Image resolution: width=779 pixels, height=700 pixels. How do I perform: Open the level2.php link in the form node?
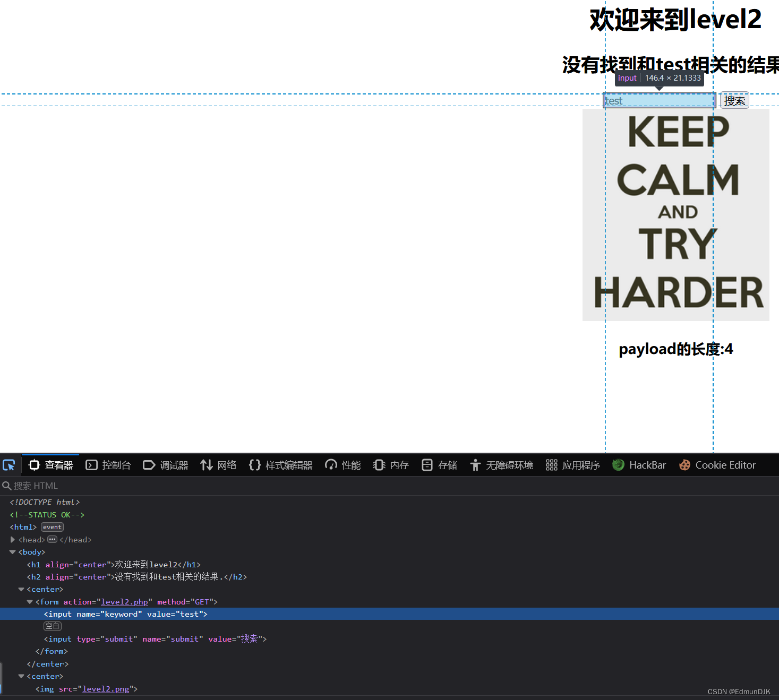point(125,602)
